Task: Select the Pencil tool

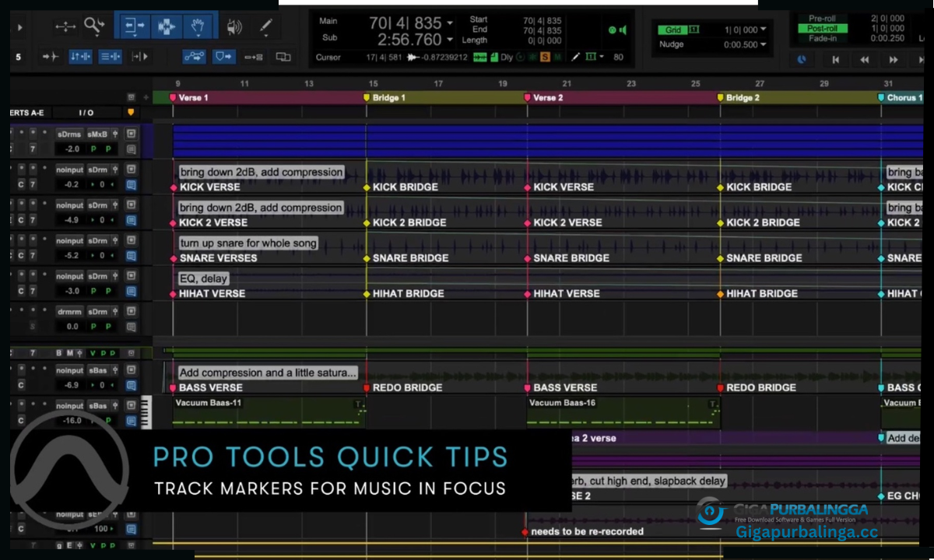Action: [x=266, y=26]
